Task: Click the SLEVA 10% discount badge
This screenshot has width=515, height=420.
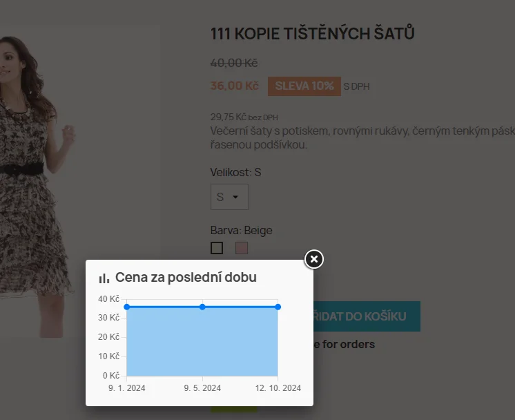Action: pyautogui.click(x=304, y=86)
